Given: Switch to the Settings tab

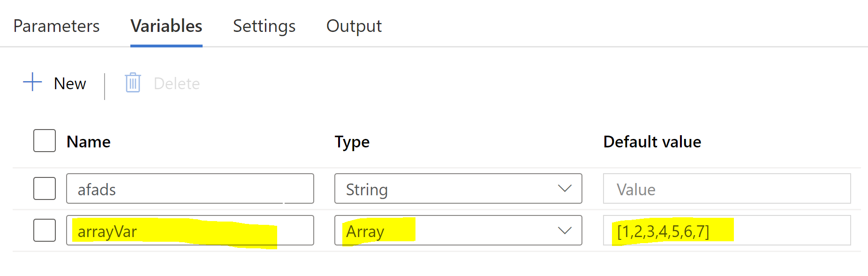Looking at the screenshot, I should pos(264,26).
